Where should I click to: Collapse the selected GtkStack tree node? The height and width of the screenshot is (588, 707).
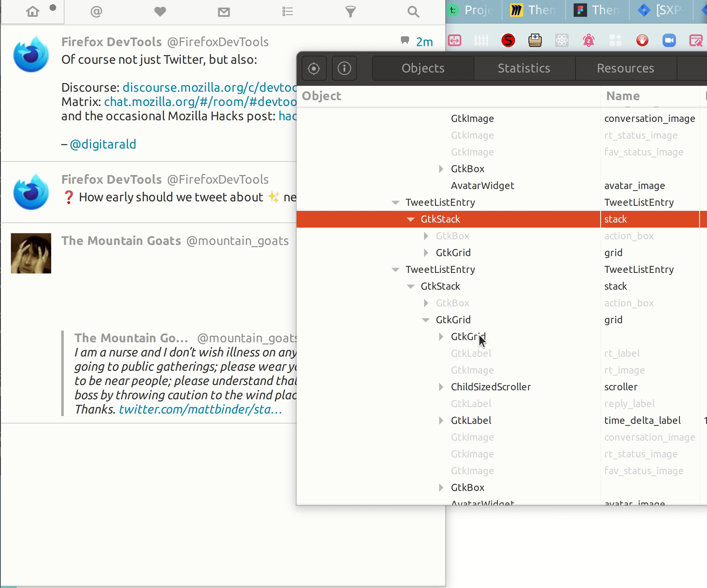coord(410,219)
